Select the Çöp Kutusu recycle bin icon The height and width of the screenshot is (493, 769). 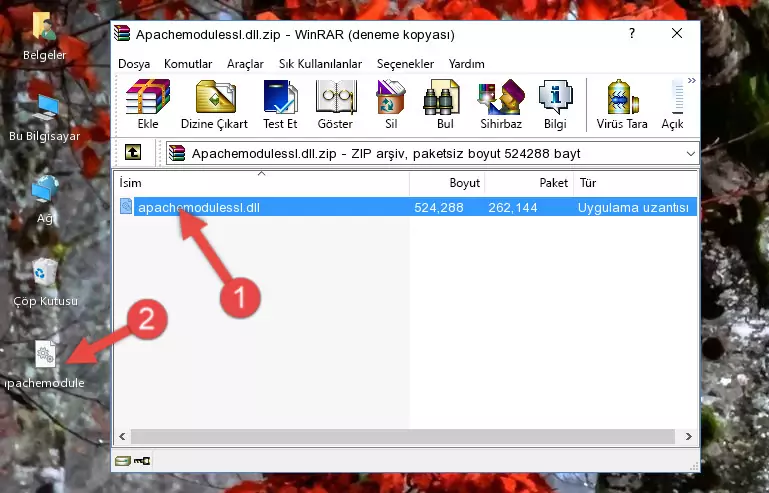45,282
